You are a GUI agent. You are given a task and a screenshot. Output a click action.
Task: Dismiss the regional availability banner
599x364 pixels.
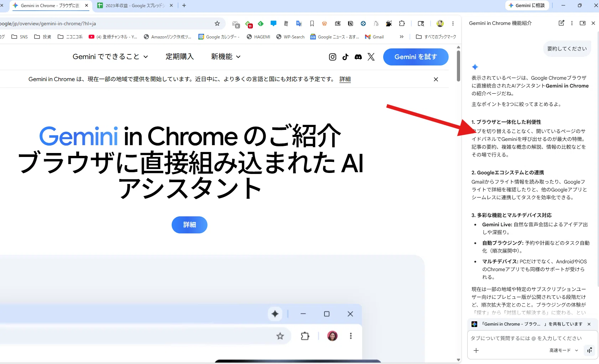[436, 79]
